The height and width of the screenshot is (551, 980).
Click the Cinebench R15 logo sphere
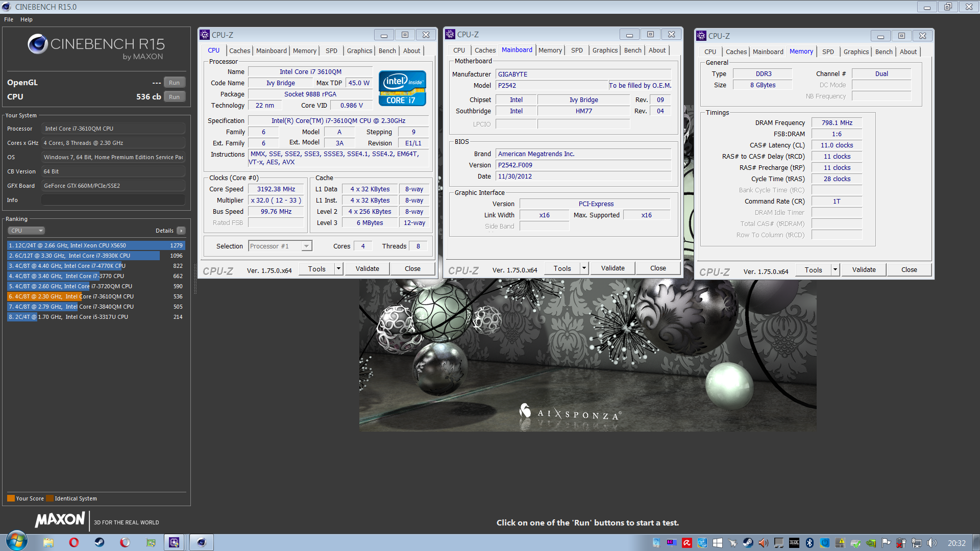click(38, 44)
